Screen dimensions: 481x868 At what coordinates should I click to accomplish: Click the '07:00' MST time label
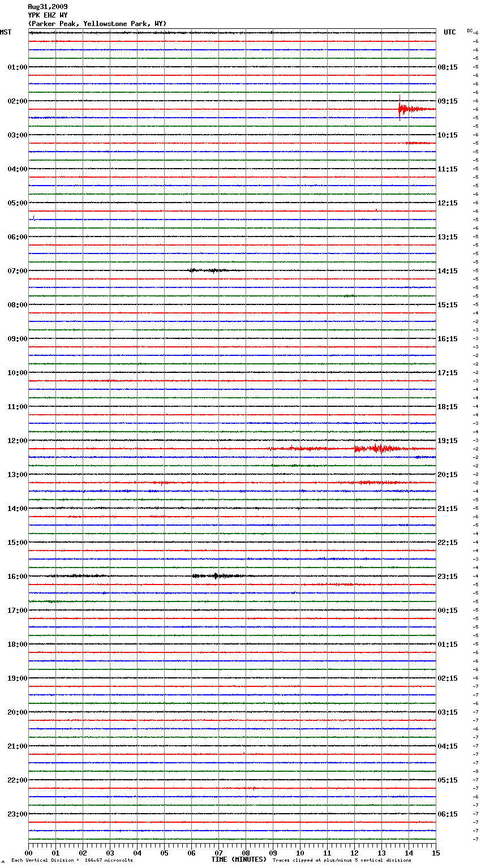point(18,271)
